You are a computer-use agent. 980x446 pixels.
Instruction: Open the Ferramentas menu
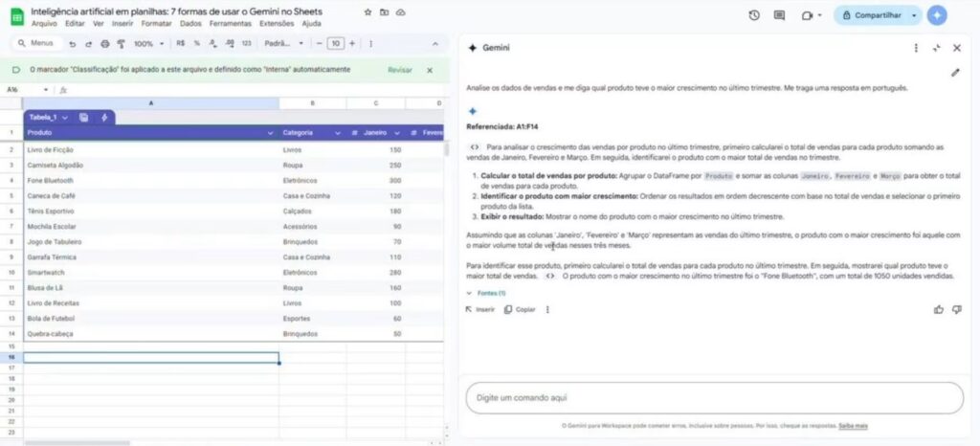click(x=230, y=24)
